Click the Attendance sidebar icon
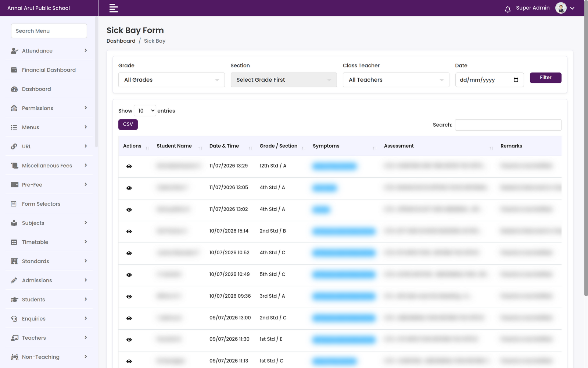This screenshot has width=588, height=368. pos(14,51)
